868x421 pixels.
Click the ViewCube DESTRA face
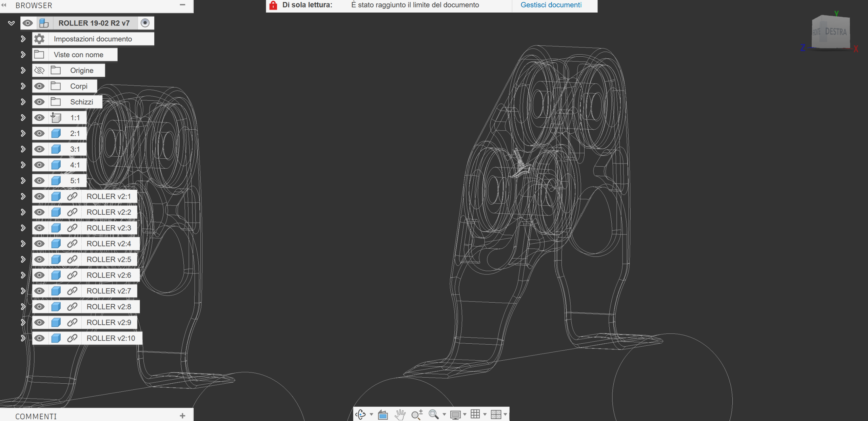click(835, 32)
